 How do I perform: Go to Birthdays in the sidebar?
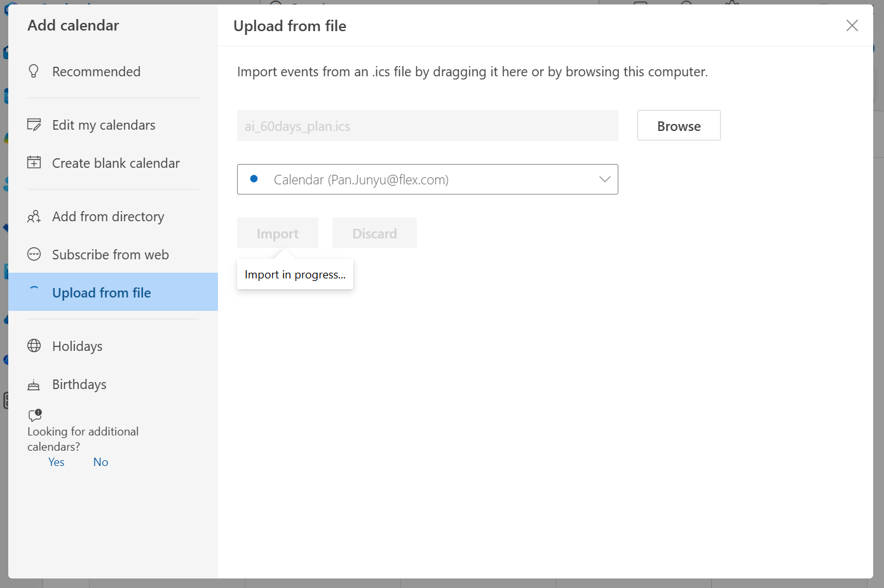pos(79,385)
